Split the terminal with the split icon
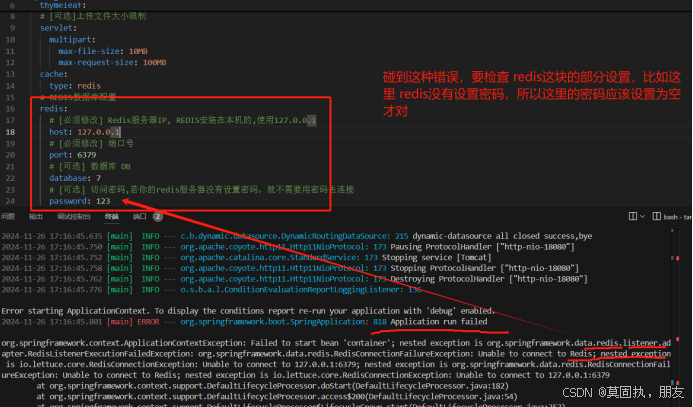This screenshot has width=693, height=407. (633, 216)
